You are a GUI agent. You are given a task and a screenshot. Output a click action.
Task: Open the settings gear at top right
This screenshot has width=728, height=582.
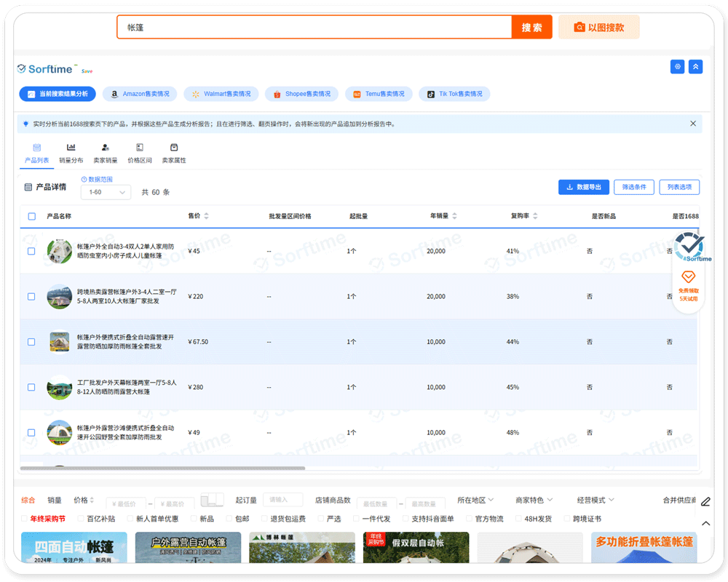677,66
